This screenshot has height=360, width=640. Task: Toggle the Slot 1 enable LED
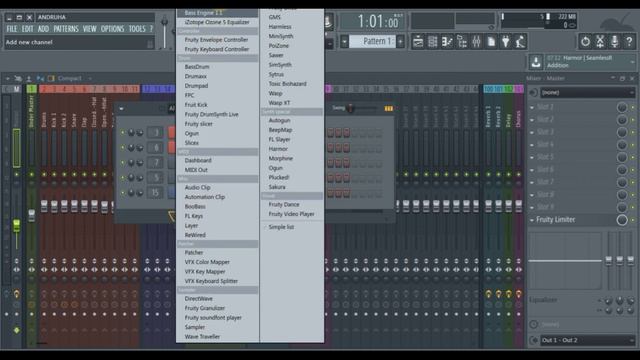pyautogui.click(x=633, y=107)
